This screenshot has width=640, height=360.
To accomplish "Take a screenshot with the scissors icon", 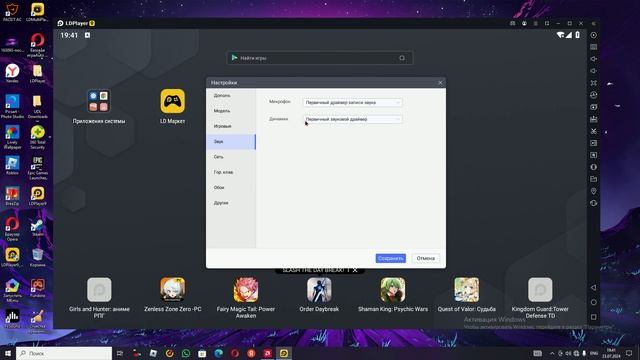I will (593, 131).
